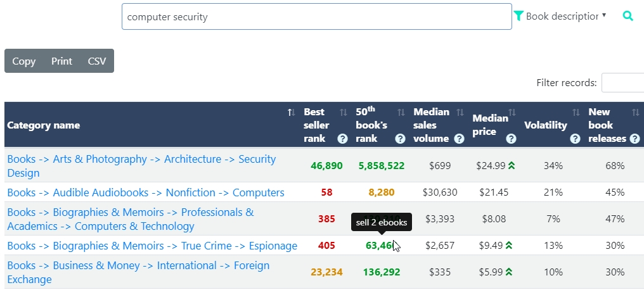Screen dimensions: 644x290
Task: Sort by Best seller rank column
Action: pos(343,113)
